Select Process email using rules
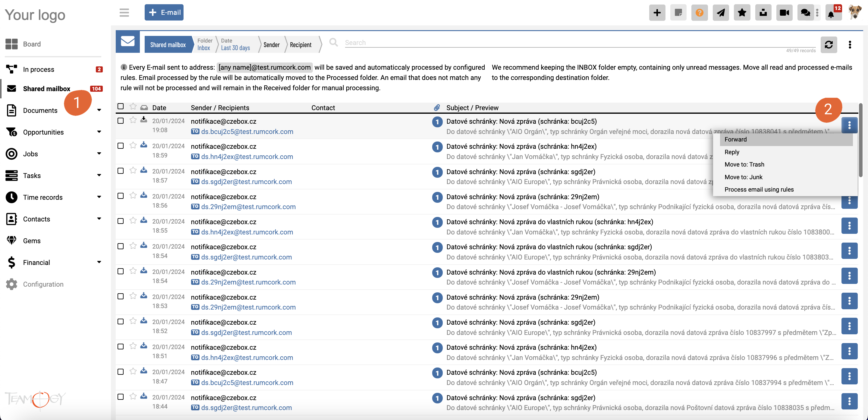Image resolution: width=868 pixels, height=420 pixels. [x=786, y=189]
